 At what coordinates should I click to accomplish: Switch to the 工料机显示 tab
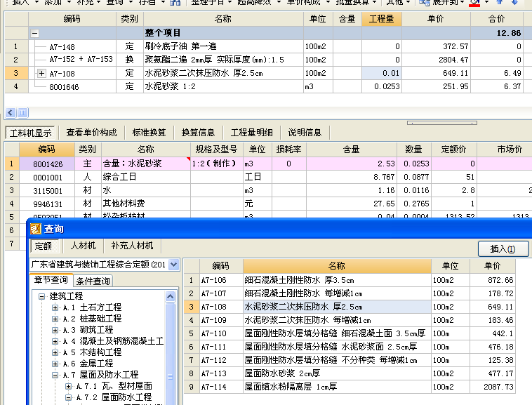(x=31, y=133)
